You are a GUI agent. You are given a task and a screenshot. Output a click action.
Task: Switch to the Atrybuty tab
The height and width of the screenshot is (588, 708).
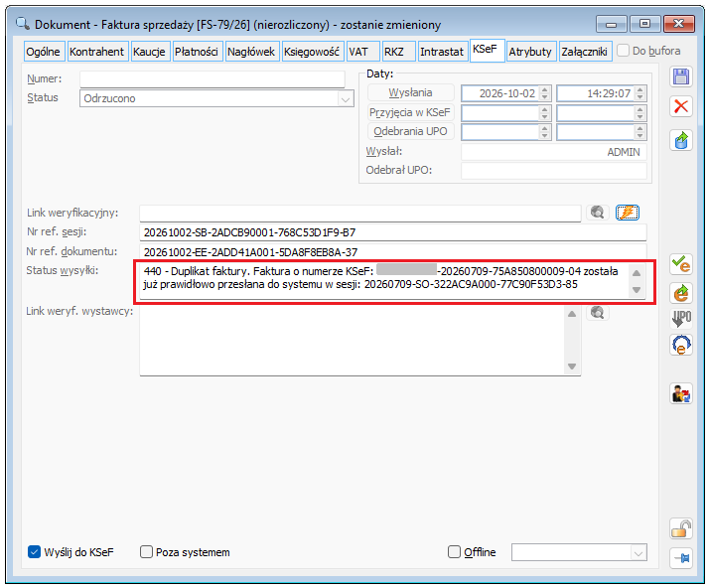[530, 52]
